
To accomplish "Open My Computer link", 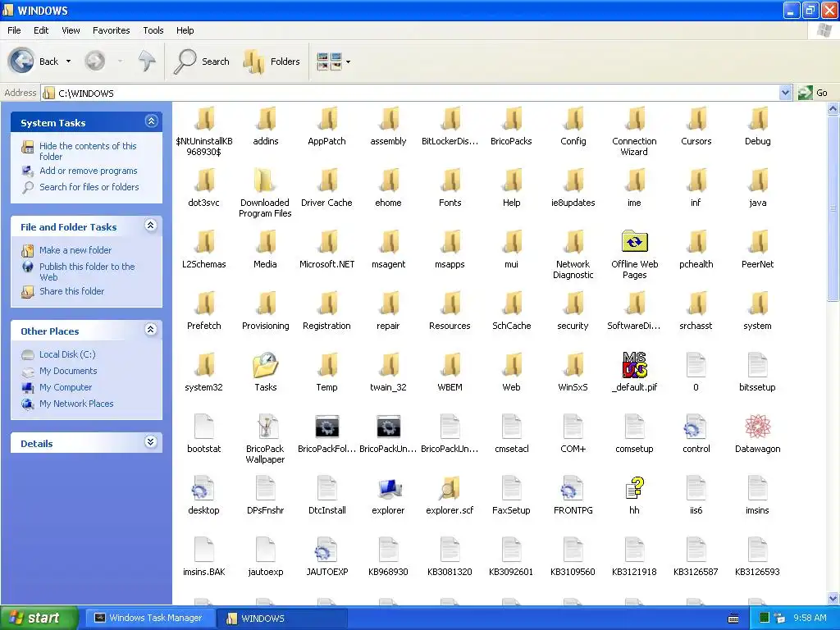I will pyautogui.click(x=66, y=387).
